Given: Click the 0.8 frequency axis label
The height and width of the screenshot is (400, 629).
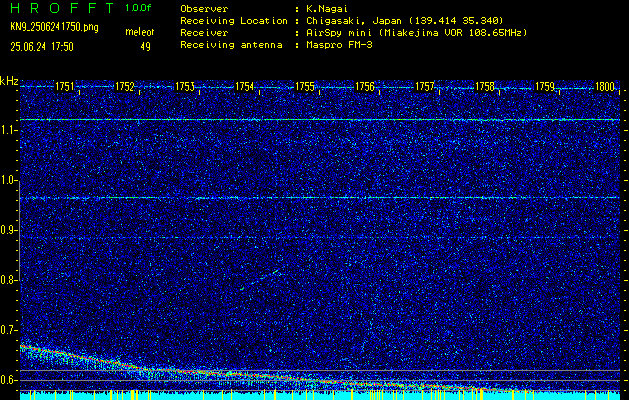Looking at the screenshot, I should coord(8,280).
